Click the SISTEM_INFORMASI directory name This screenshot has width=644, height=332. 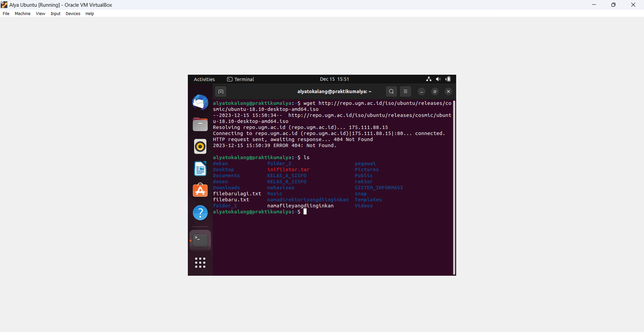pyautogui.click(x=379, y=188)
